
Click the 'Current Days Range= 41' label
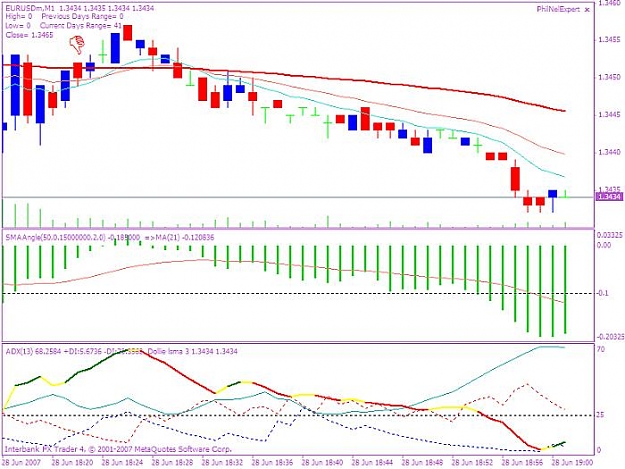click(x=81, y=26)
